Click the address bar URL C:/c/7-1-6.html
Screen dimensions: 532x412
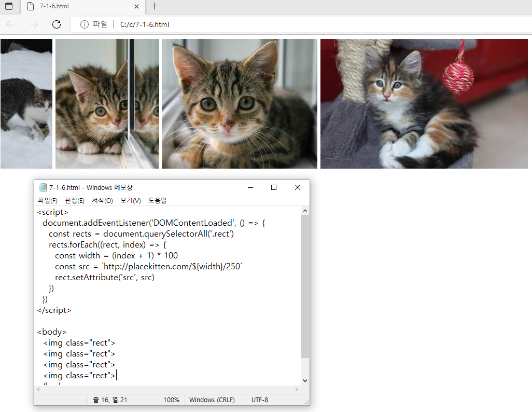pos(145,24)
